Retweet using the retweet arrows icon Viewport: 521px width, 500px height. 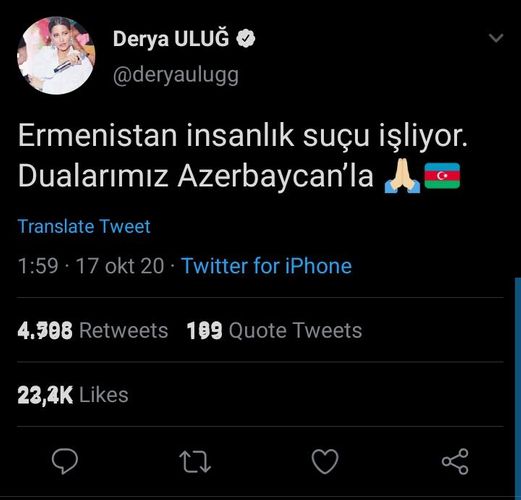tap(195, 462)
